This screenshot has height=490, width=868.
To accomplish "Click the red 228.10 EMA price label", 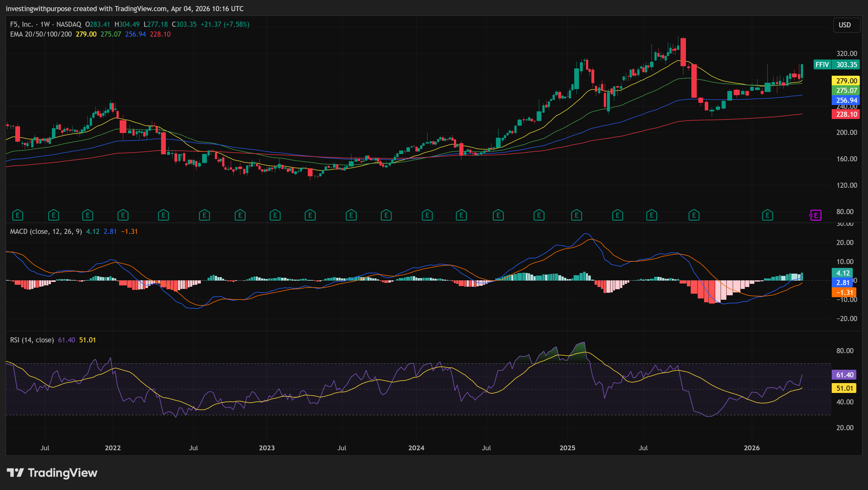I will [846, 115].
